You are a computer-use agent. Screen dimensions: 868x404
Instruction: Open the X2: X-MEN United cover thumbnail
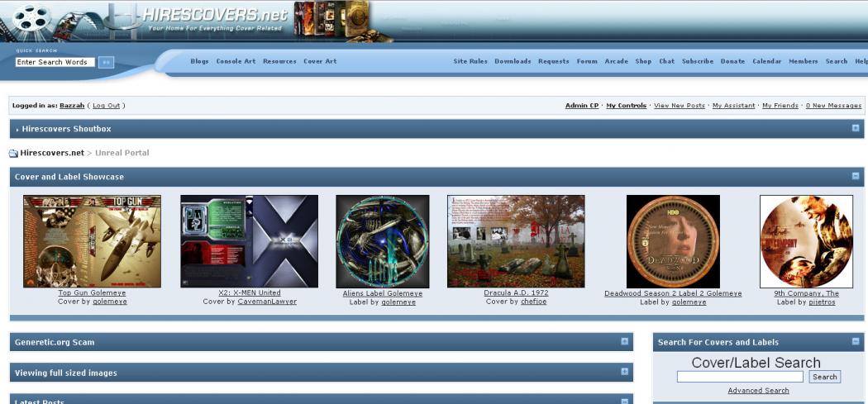pyautogui.click(x=249, y=241)
